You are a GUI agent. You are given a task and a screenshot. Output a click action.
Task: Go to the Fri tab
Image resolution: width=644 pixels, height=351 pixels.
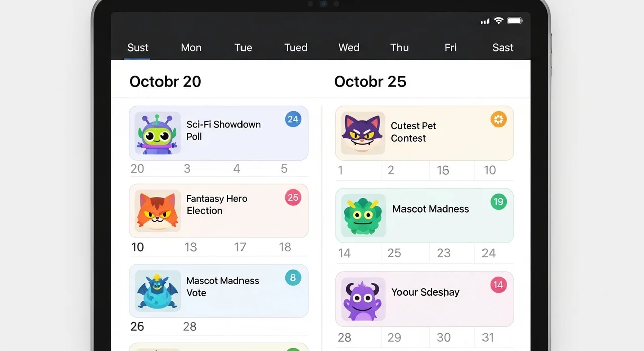pos(451,48)
